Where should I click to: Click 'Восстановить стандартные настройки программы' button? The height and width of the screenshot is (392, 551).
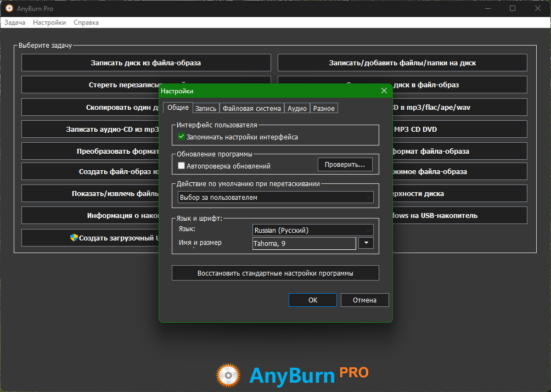[x=275, y=273]
